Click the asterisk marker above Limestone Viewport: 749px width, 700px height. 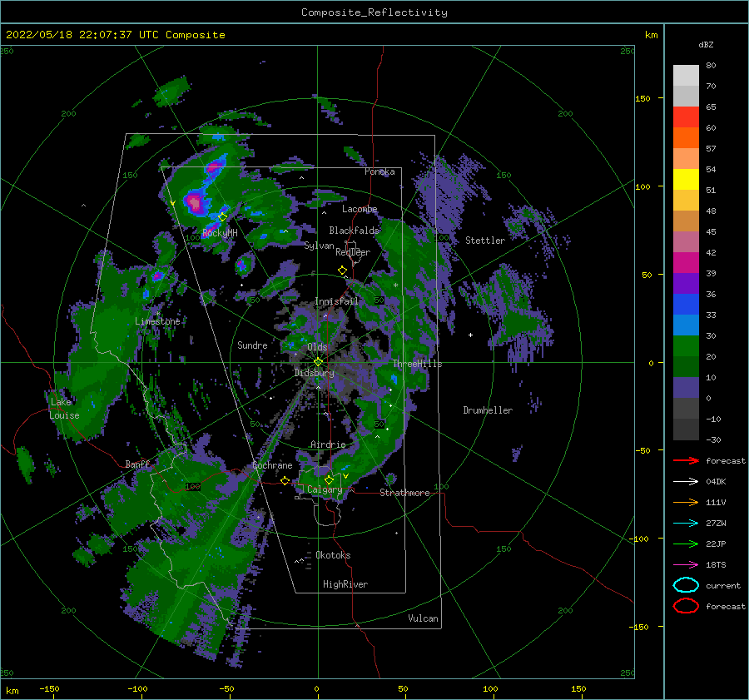point(157,314)
